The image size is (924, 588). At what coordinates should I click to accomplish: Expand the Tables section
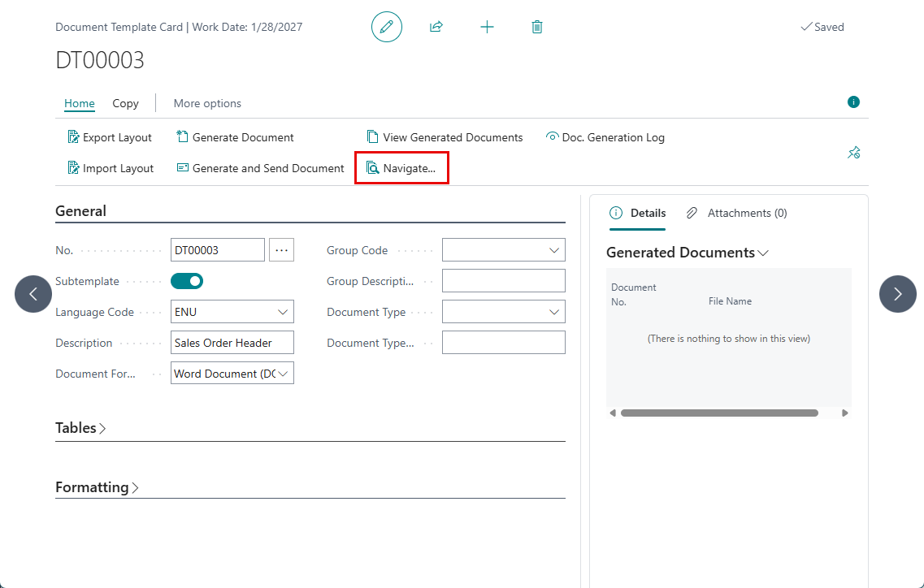80,428
